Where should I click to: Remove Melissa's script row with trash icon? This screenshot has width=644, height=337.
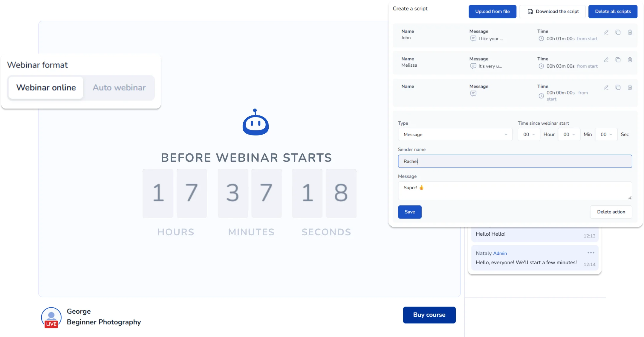630,60
